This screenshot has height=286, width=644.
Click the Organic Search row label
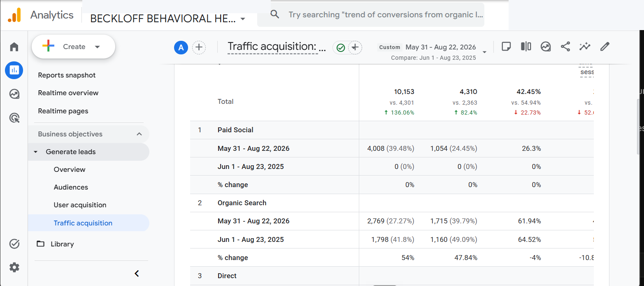242,203
